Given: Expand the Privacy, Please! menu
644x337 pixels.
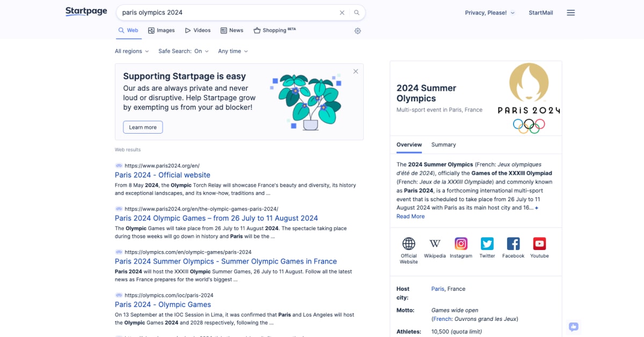Looking at the screenshot, I should pyautogui.click(x=489, y=12).
